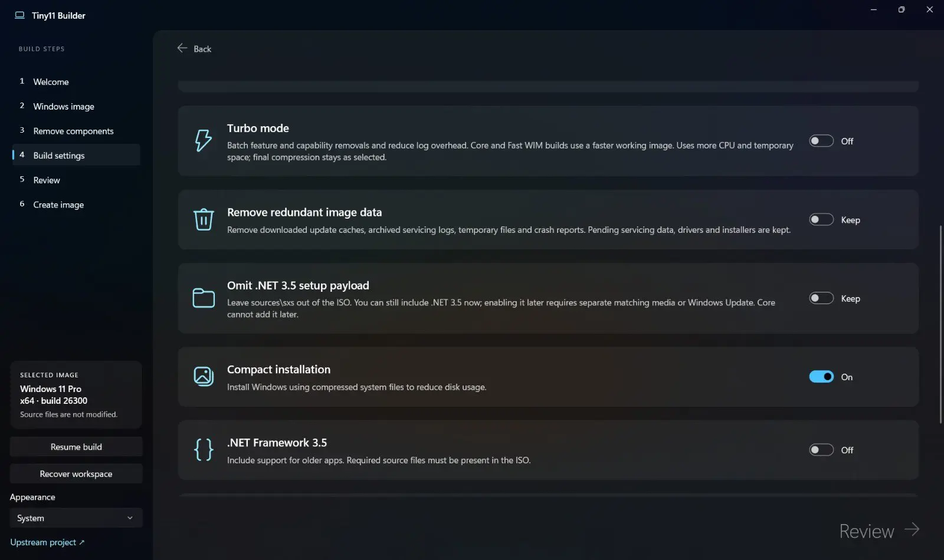
Task: Click the large Review button at bottom
Action: 879,531
